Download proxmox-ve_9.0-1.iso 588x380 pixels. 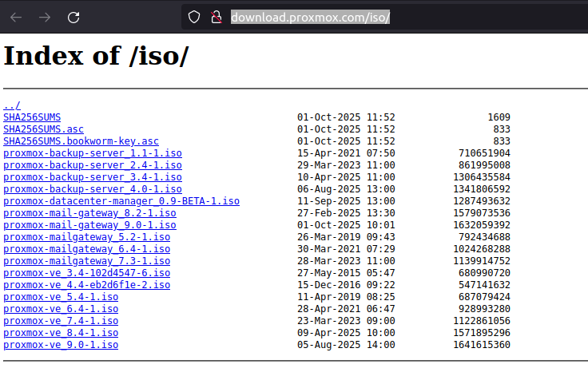pos(61,345)
